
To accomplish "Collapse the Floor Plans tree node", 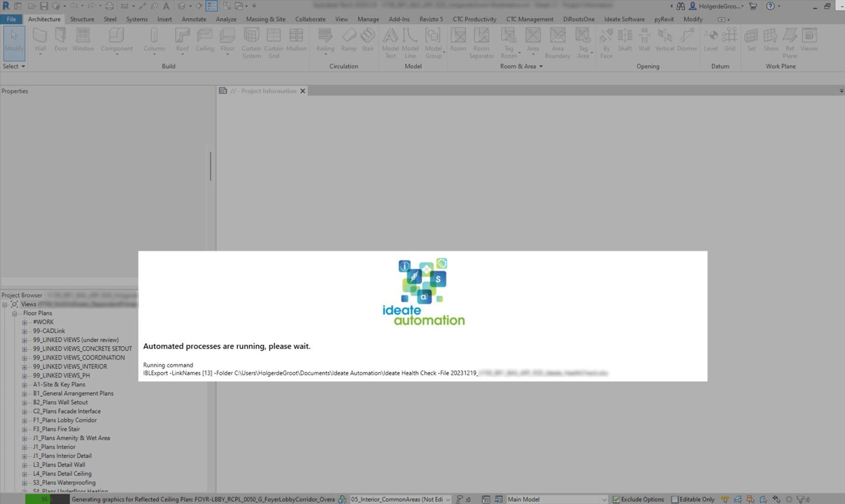I will point(14,314).
